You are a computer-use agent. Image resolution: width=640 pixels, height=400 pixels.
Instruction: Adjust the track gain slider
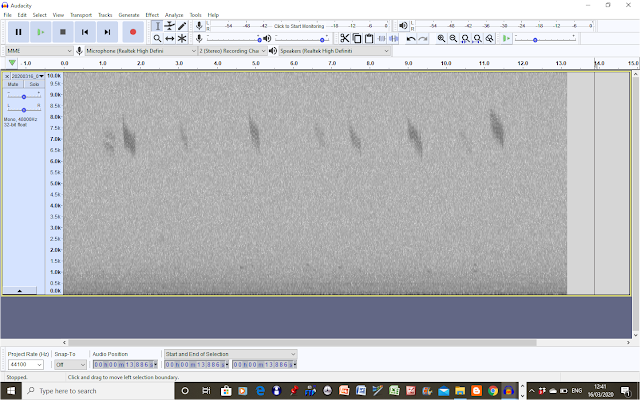point(24,97)
